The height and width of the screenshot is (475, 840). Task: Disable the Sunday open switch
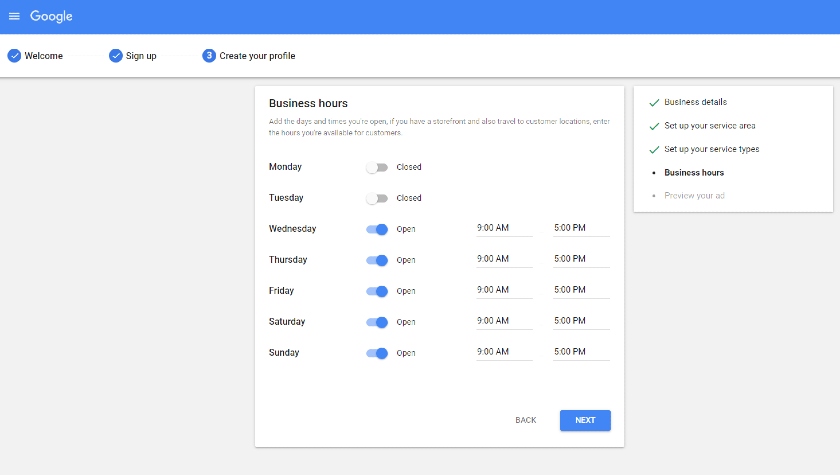(377, 353)
